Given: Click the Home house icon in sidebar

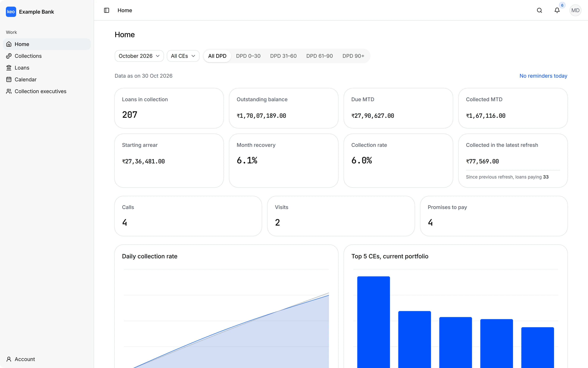Looking at the screenshot, I should coord(9,44).
